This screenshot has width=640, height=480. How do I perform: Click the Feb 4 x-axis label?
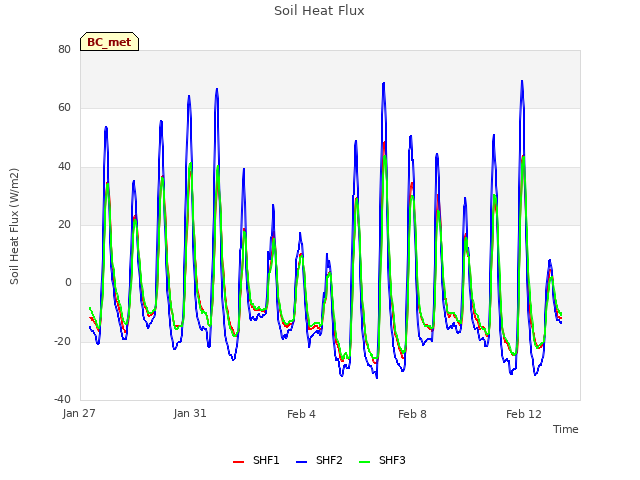[x=301, y=414]
